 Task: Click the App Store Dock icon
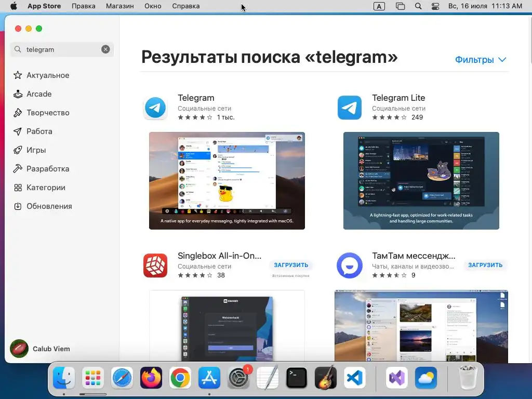tap(209, 378)
